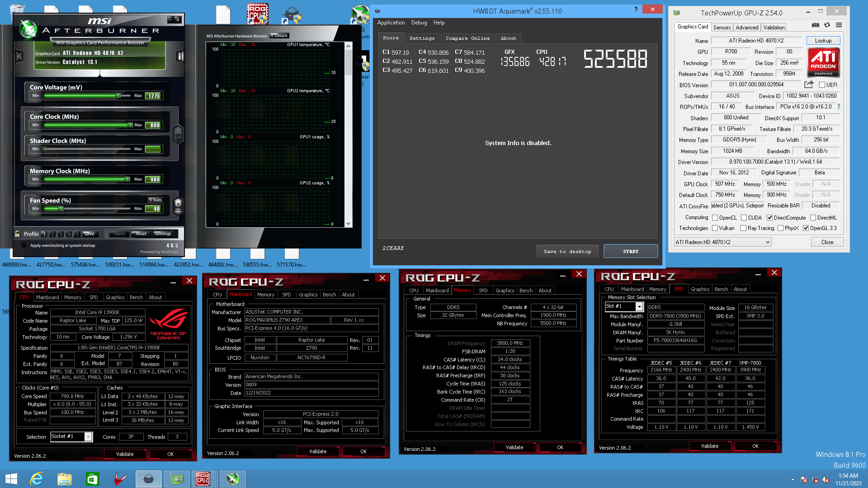Screen dimensions: 868x488
Task: Open the GPU-Z hamburger menu
Action: [x=839, y=25]
